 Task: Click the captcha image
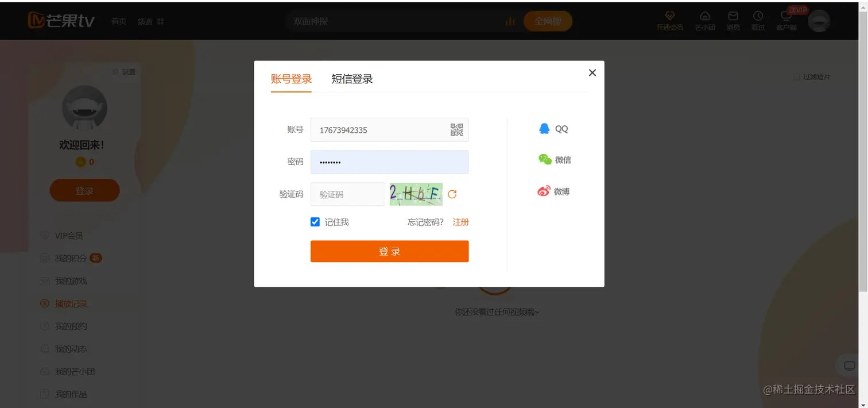[416, 194]
